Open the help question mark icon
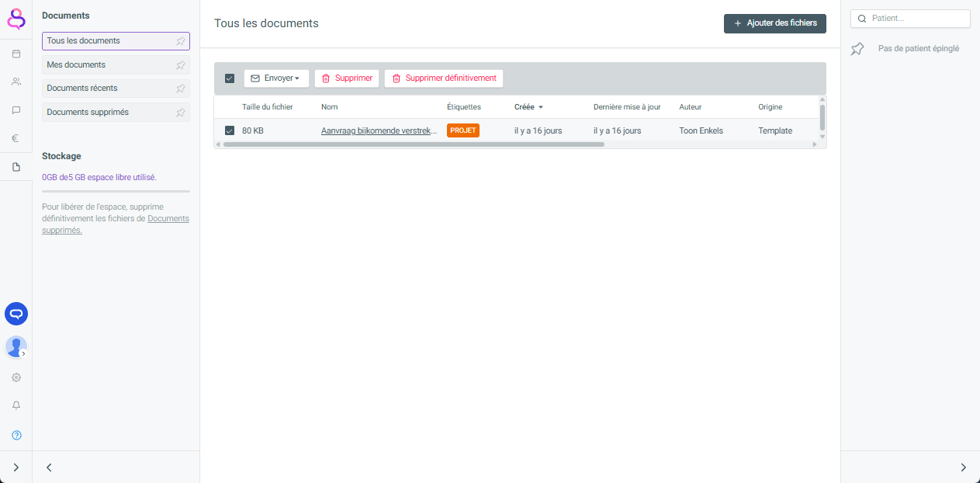The height and width of the screenshot is (483, 980). tap(16, 435)
